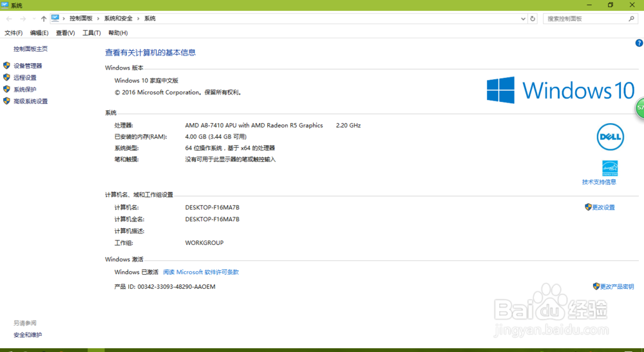Click the 系统 breadcrumb in address bar

(x=150, y=19)
